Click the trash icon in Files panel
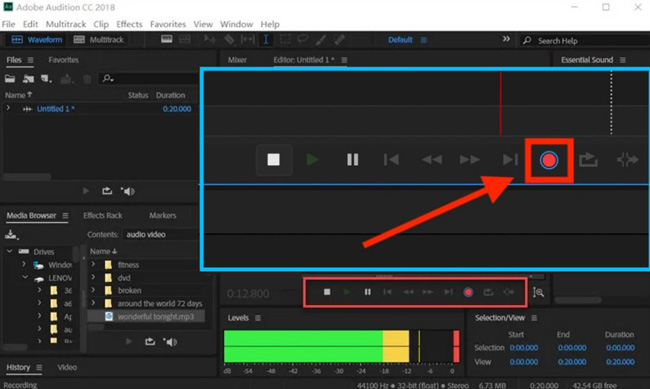The width and height of the screenshot is (650, 389). click(87, 79)
